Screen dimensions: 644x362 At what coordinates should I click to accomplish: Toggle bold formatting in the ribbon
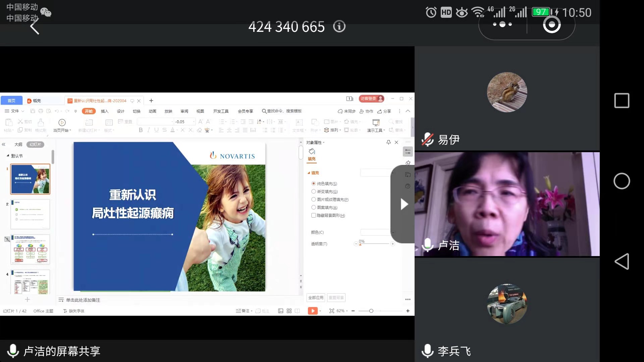point(140,130)
